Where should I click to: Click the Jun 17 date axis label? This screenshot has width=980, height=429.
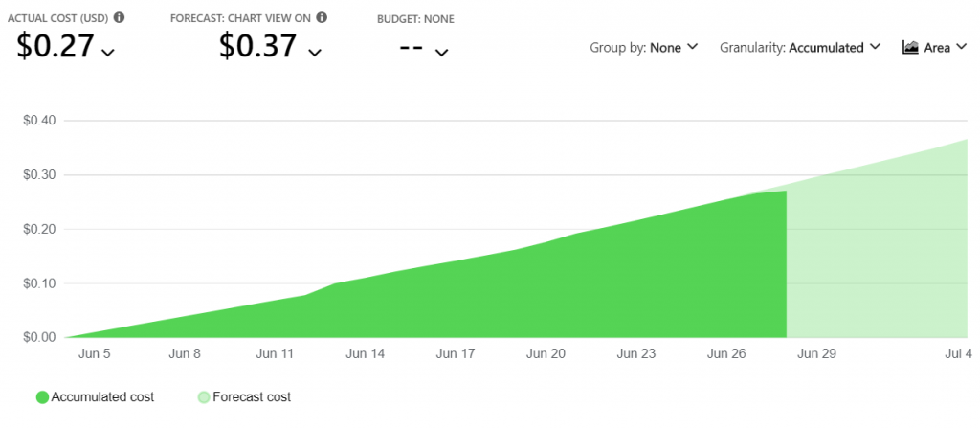click(456, 353)
